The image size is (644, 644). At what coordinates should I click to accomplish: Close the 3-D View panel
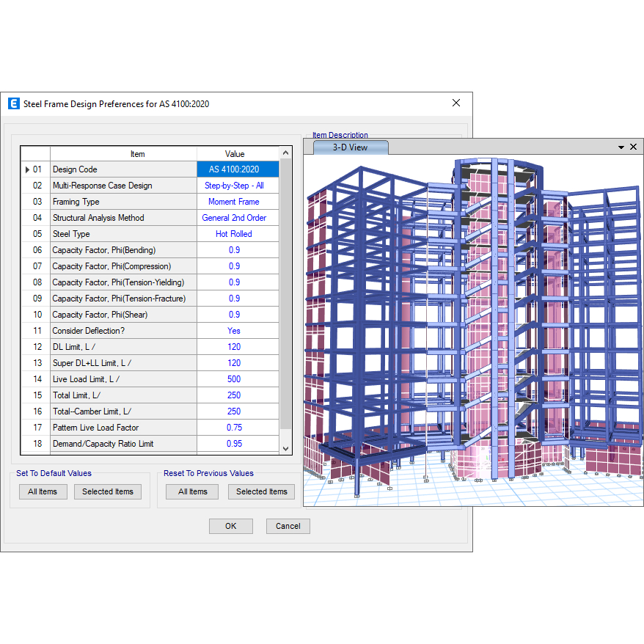634,147
